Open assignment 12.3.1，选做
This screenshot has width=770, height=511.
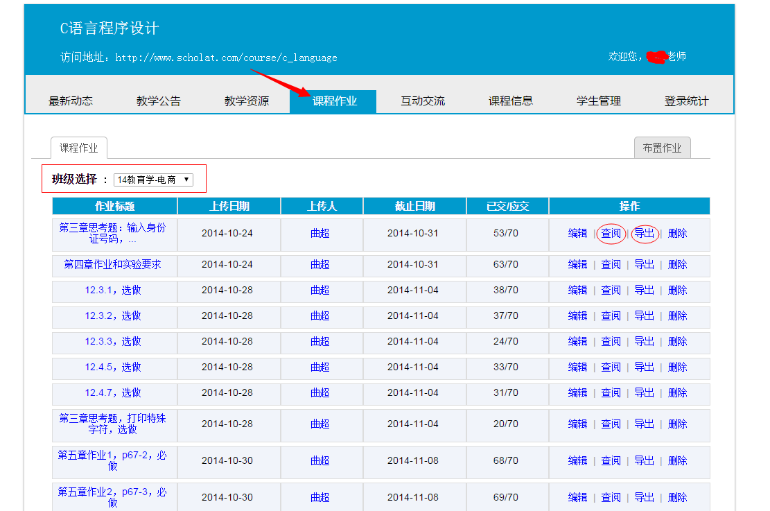click(x=113, y=290)
